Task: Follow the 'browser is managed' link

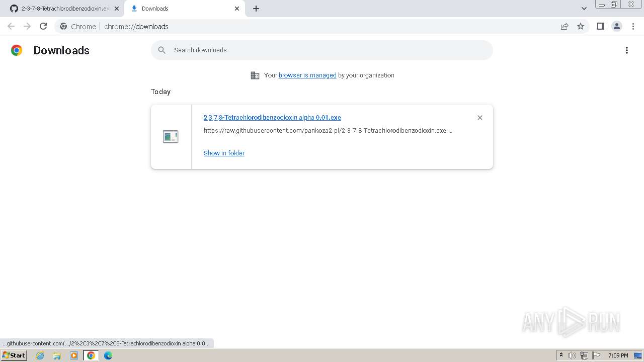Action: pyautogui.click(x=307, y=75)
